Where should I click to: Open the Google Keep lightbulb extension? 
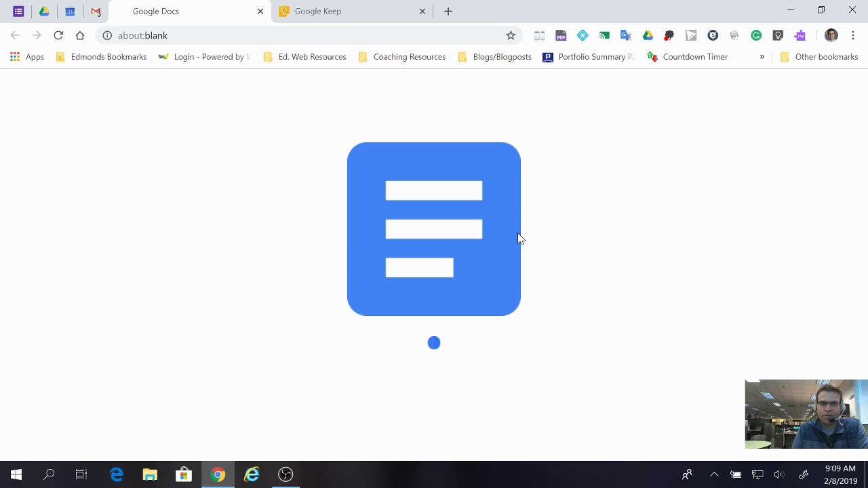(778, 35)
